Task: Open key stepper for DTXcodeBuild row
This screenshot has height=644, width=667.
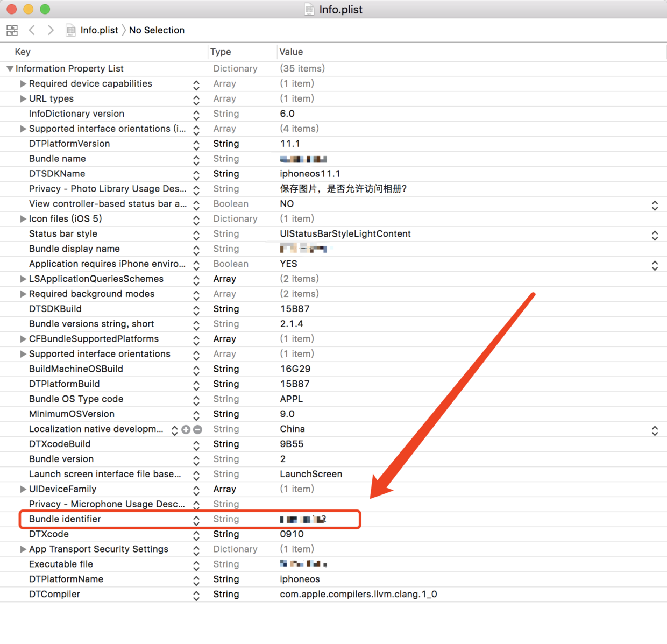Action: coord(196,446)
